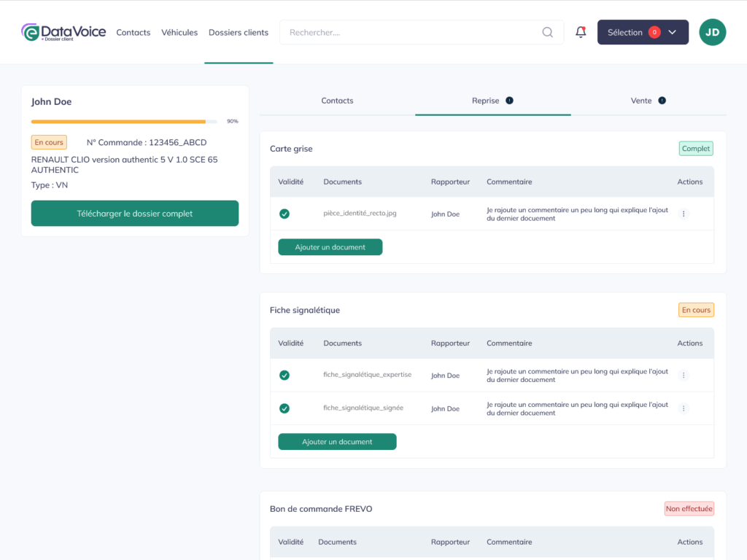Switch to the Vente tab
The width and height of the screenshot is (747, 560).
tap(641, 101)
